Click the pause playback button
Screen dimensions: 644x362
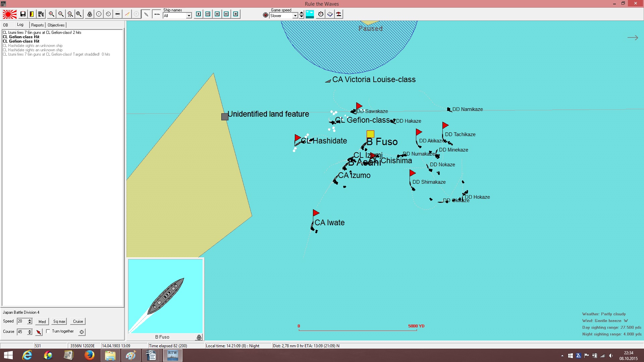(x=236, y=14)
